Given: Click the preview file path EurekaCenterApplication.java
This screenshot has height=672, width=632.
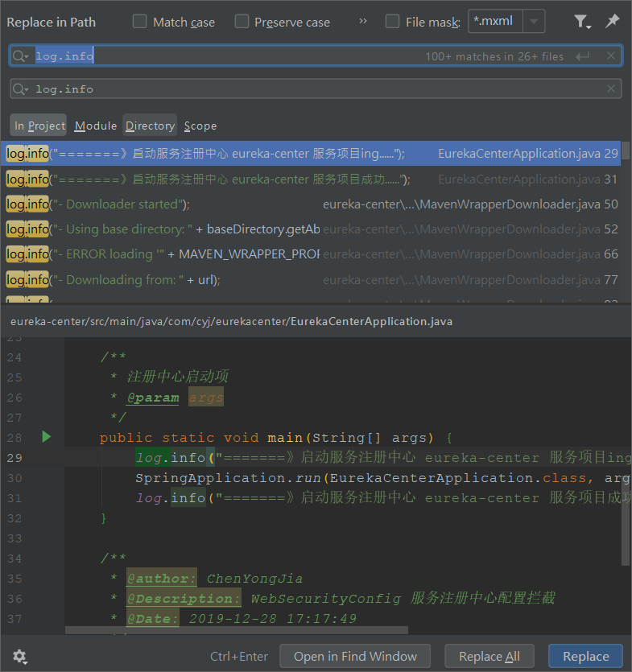Looking at the screenshot, I should (231, 321).
